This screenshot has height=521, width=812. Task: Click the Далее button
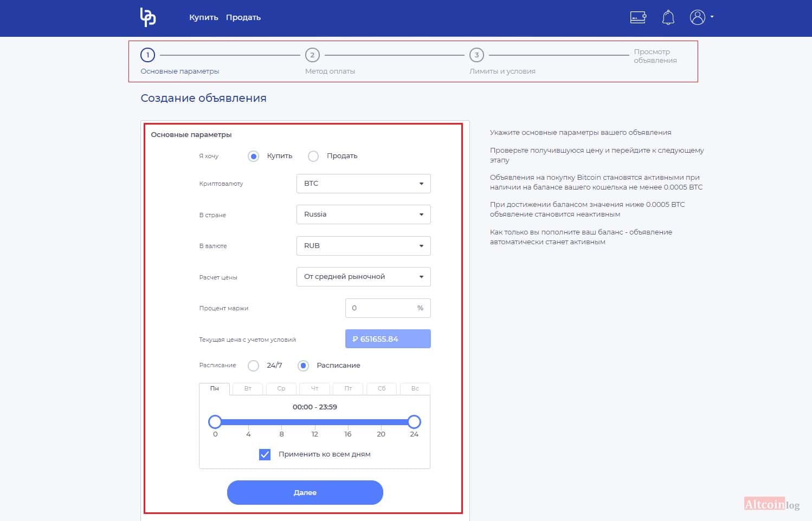(305, 492)
